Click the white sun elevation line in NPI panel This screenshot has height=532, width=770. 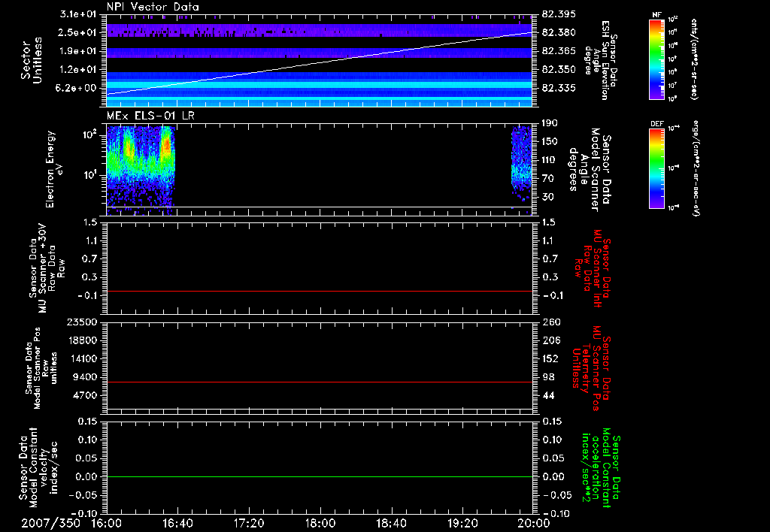coord(319,63)
